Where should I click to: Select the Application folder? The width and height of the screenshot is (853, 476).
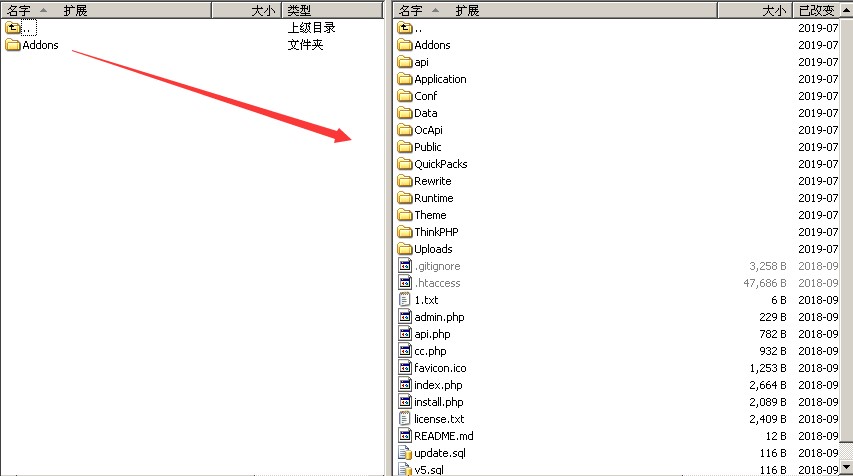tap(440, 79)
